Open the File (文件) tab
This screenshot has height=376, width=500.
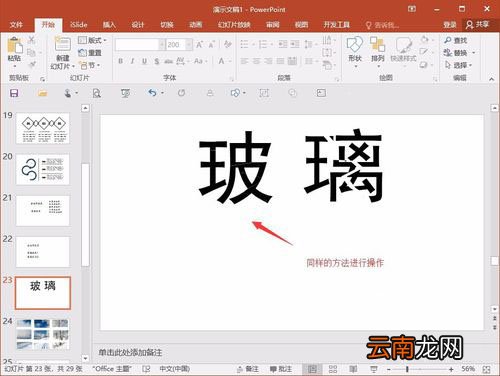coord(16,25)
